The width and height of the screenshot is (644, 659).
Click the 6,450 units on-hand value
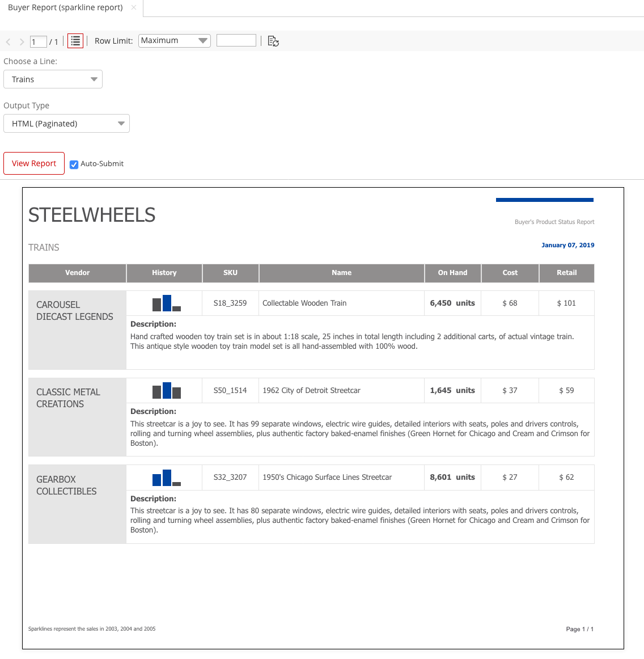pos(452,303)
